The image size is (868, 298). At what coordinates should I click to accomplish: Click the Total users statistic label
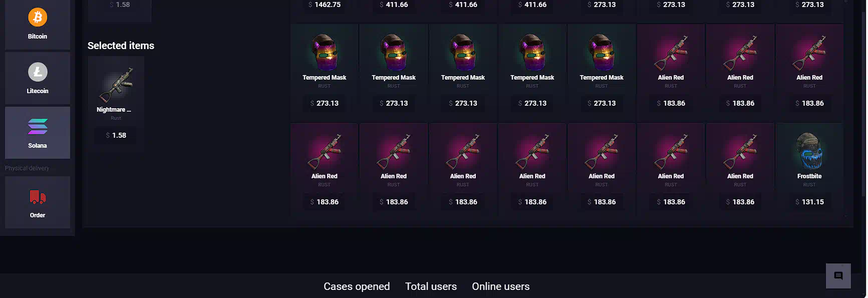pyautogui.click(x=431, y=286)
